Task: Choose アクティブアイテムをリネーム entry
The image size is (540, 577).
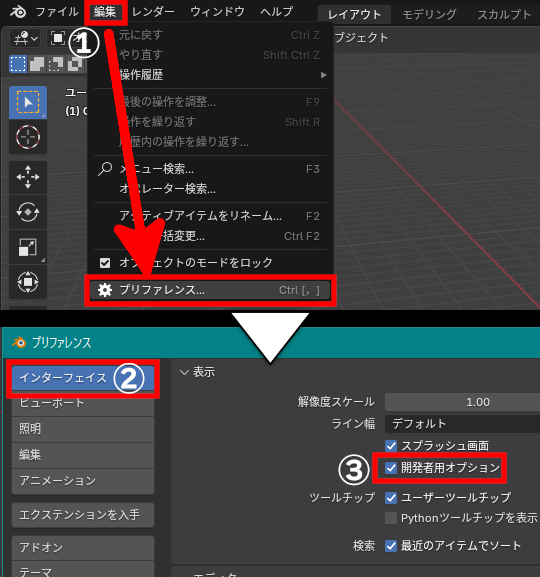Action: click(x=211, y=216)
